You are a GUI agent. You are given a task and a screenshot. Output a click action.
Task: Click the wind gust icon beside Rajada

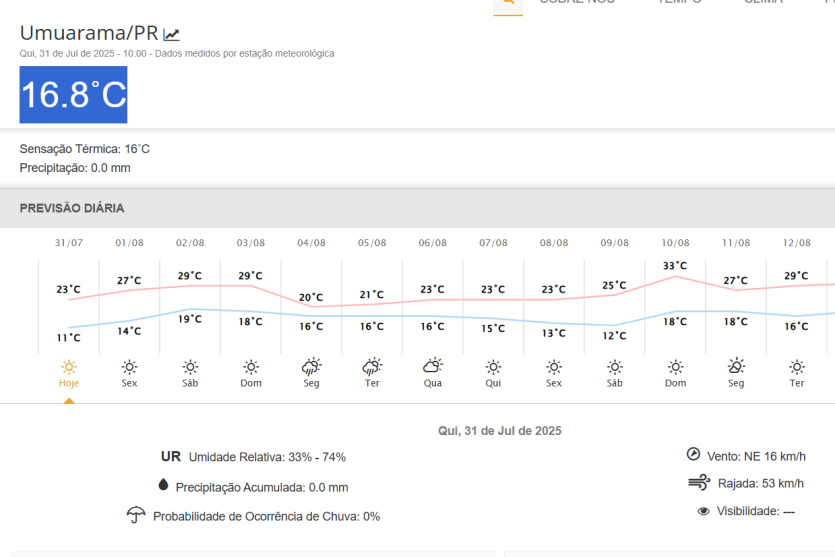click(x=699, y=483)
